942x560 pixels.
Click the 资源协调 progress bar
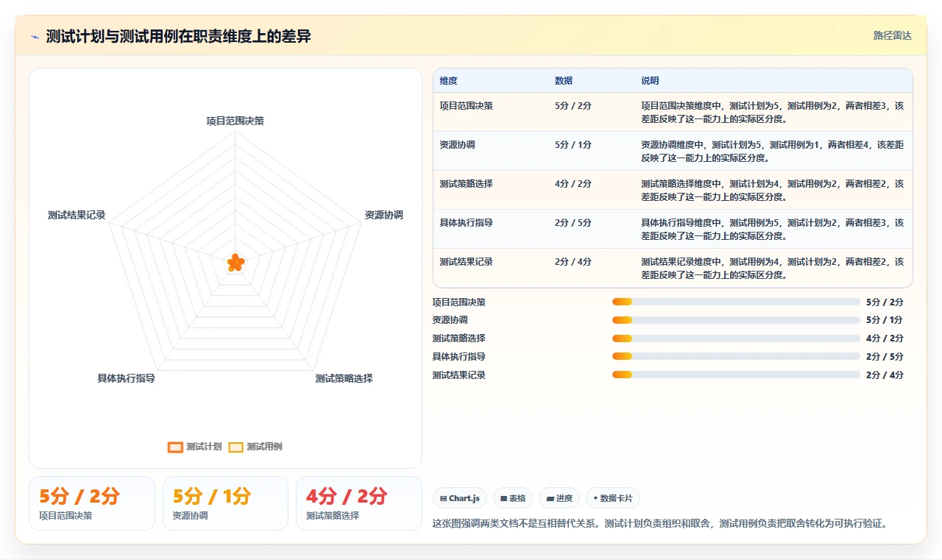click(736, 320)
